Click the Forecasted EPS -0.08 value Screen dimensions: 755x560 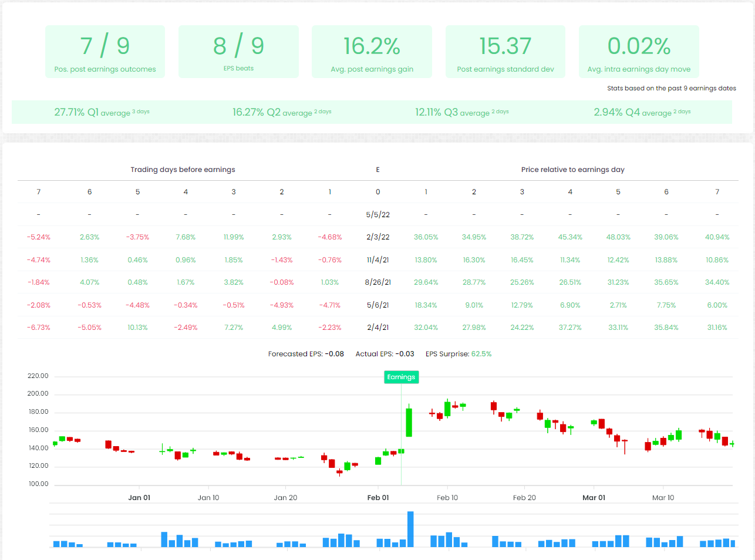click(x=335, y=354)
